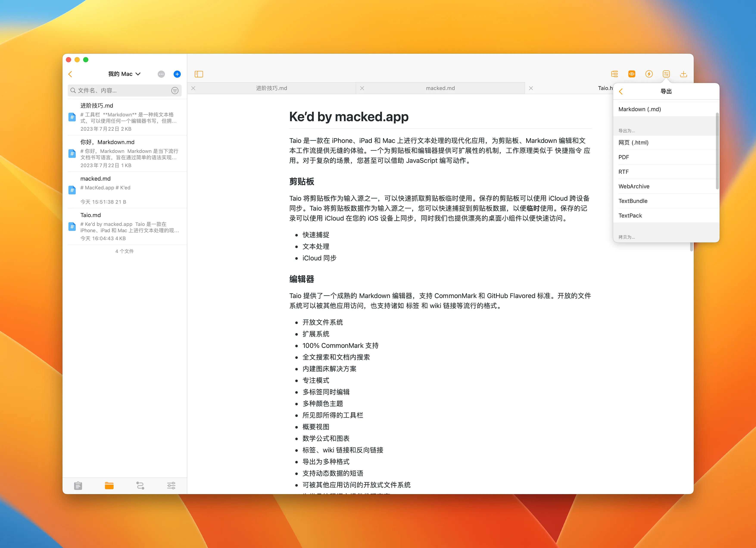Toggle the sidebar visibility

pos(199,74)
